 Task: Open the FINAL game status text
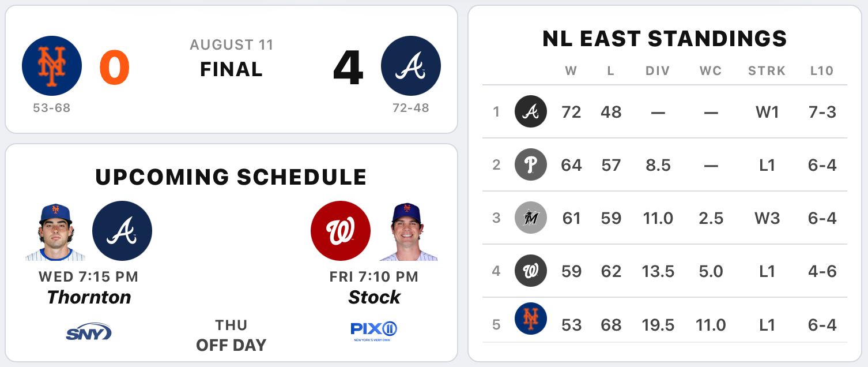231,69
